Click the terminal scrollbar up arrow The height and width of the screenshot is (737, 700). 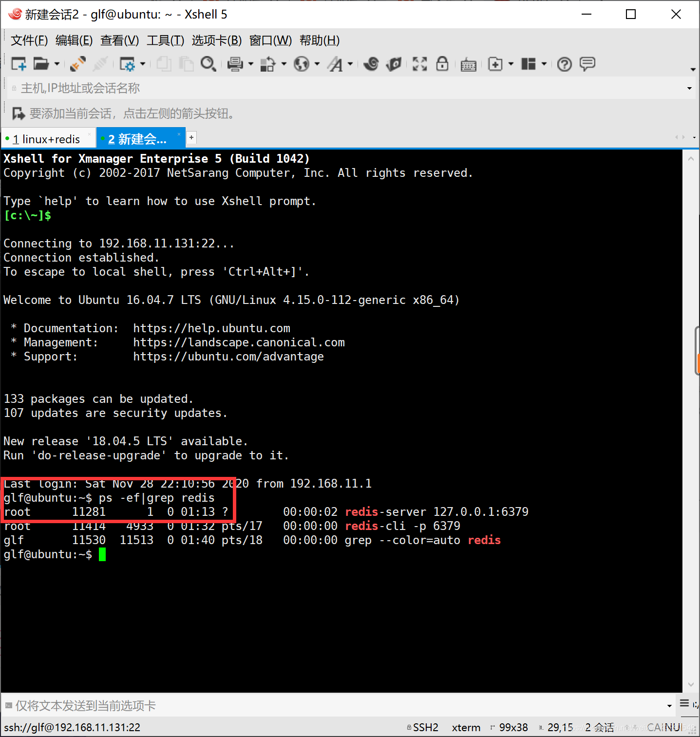point(691,159)
